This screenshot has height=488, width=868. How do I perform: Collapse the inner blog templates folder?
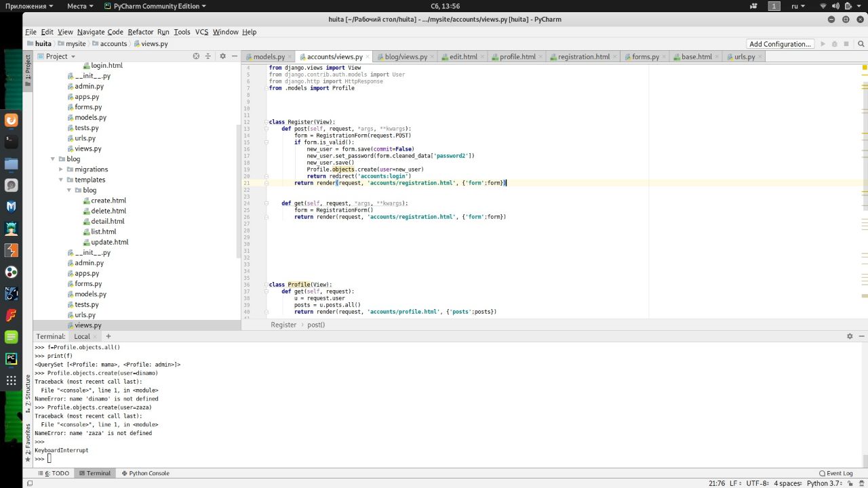point(69,190)
